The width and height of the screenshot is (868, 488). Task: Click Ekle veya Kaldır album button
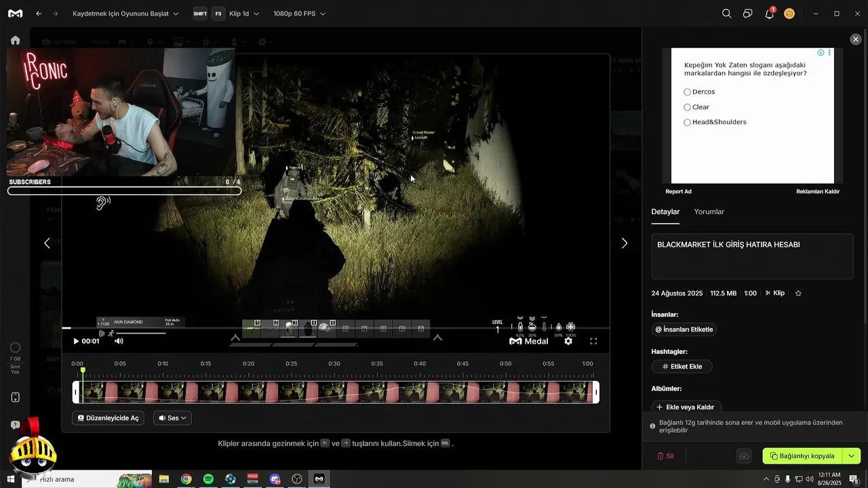tap(686, 407)
